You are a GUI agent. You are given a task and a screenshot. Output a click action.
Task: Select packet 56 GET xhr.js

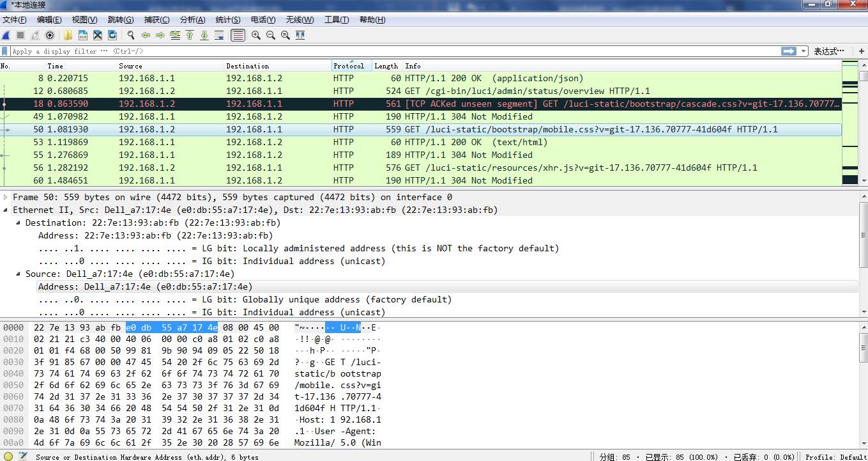pyautogui.click(x=421, y=168)
